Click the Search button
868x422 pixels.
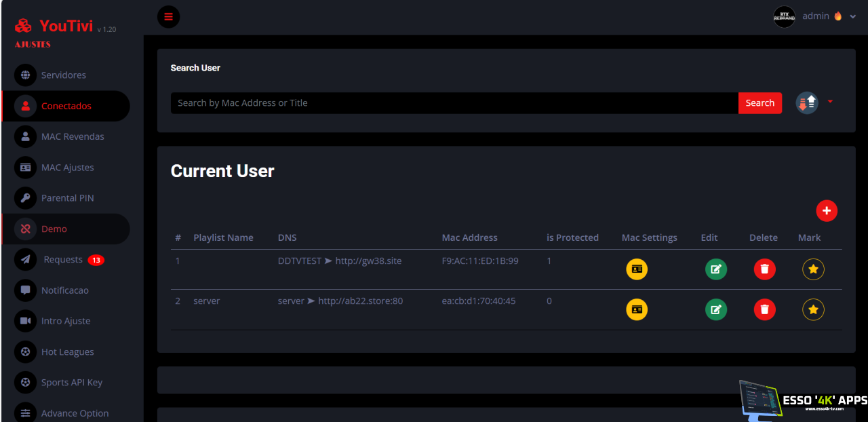[x=759, y=102]
